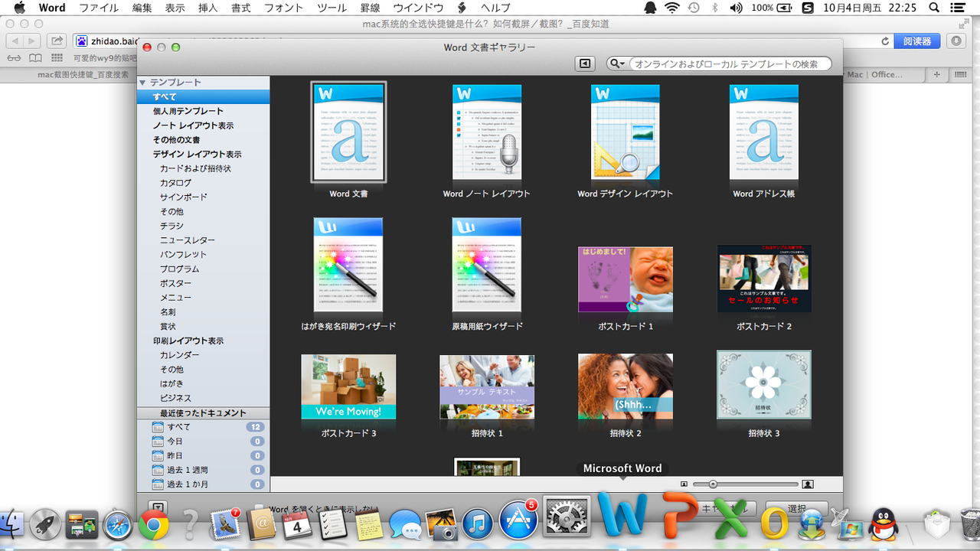Open Safari from the Dock

pos(119,524)
